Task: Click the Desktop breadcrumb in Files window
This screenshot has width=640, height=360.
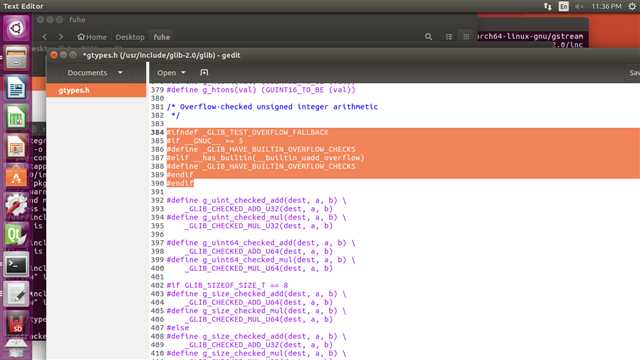Action: click(130, 37)
